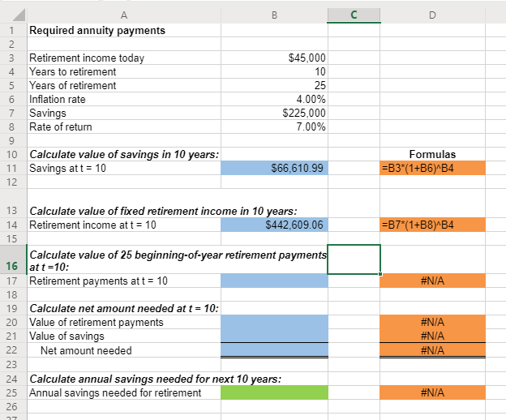Select column A header
Image resolution: width=506 pixels, height=420 pixels.
coord(124,15)
